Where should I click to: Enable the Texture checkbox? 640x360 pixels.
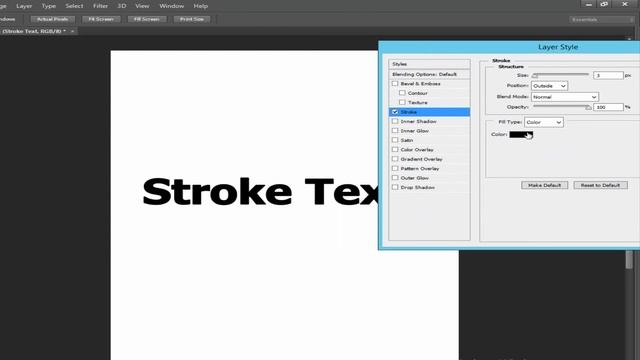(x=402, y=102)
